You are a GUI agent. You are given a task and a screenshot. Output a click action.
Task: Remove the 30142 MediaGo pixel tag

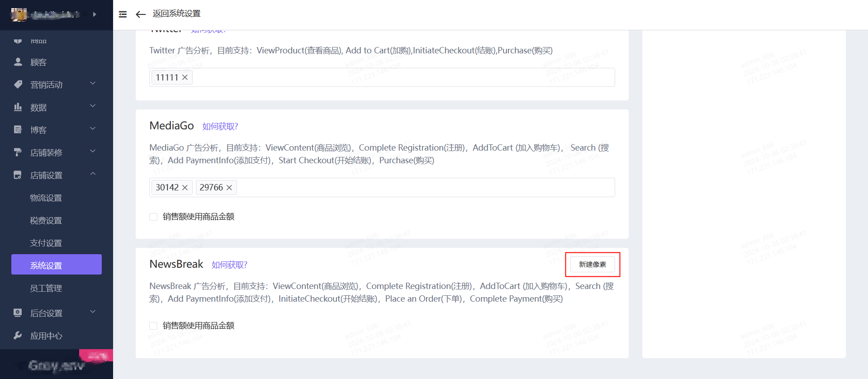(x=185, y=188)
